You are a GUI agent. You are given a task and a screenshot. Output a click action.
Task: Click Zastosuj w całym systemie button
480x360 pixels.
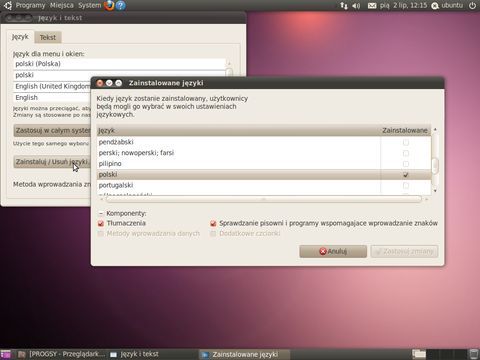tap(52, 130)
